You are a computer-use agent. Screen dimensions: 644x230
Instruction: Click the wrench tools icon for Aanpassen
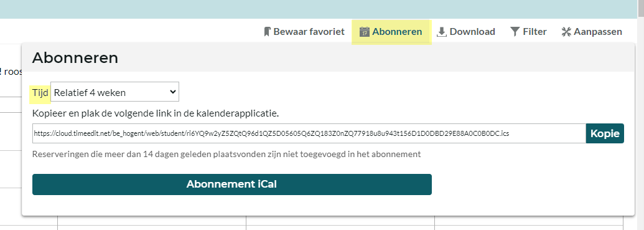(566, 32)
